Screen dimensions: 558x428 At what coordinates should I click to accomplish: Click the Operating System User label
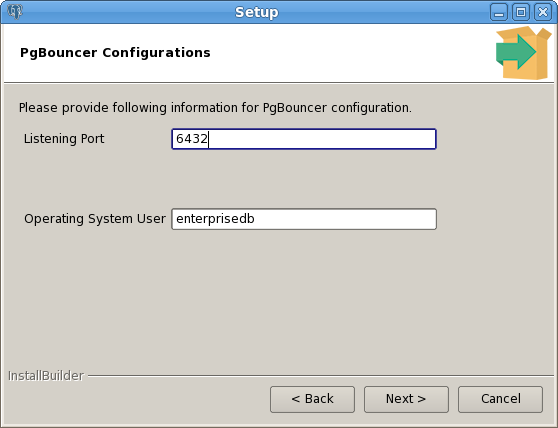95,218
